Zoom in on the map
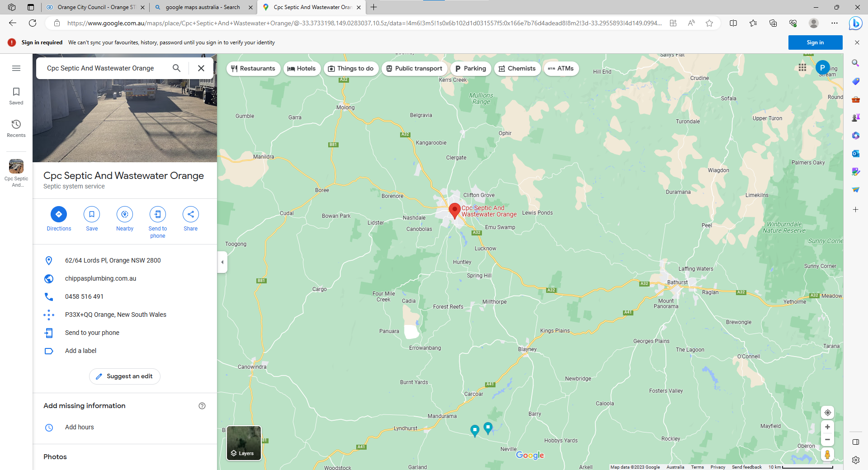Image resolution: width=868 pixels, height=470 pixels. [827, 427]
